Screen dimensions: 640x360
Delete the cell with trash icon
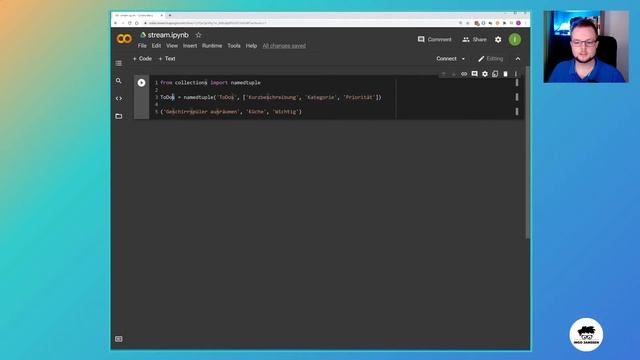click(x=505, y=74)
